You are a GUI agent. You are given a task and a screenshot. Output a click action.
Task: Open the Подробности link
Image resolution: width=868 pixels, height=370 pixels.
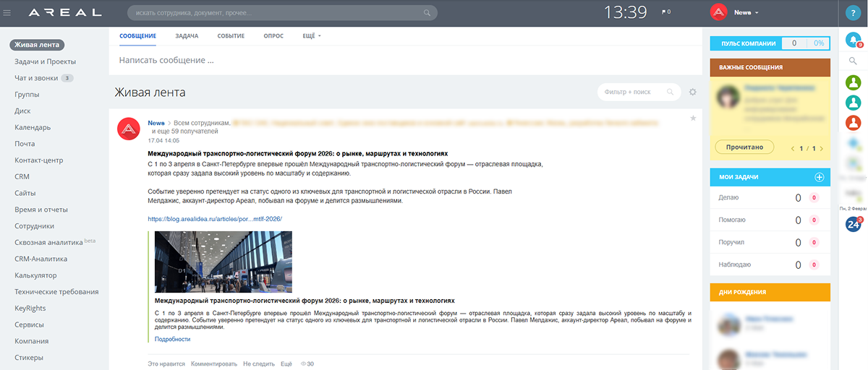pos(172,339)
